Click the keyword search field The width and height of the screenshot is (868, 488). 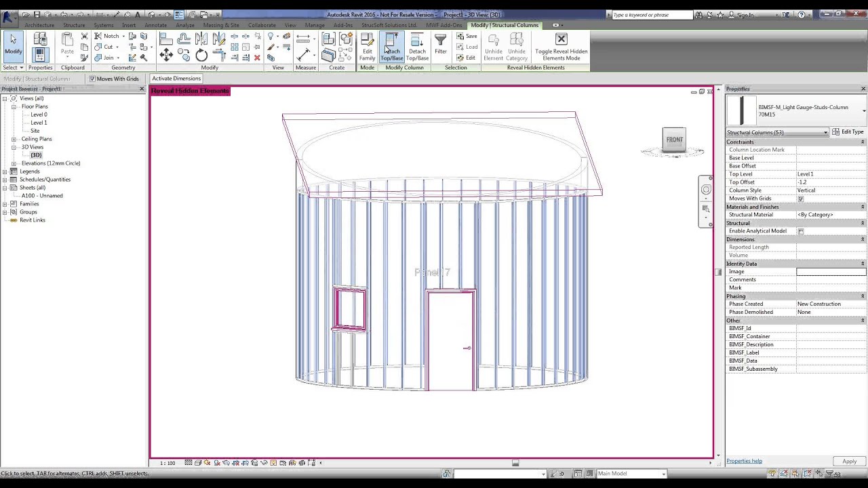(x=652, y=15)
